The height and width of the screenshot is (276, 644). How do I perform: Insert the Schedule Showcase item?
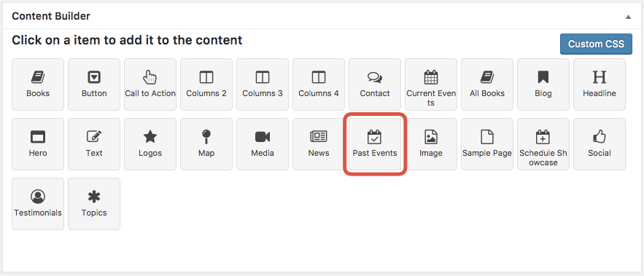[x=543, y=144]
